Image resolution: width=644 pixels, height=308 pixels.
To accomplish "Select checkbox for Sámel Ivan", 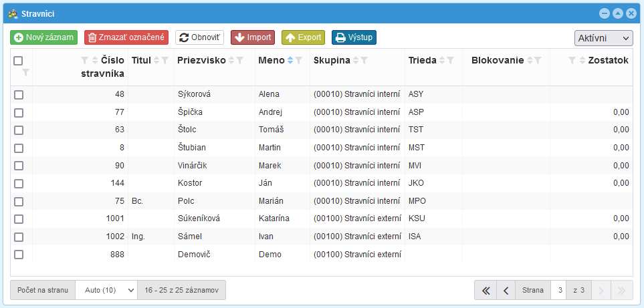I will click(x=19, y=237).
